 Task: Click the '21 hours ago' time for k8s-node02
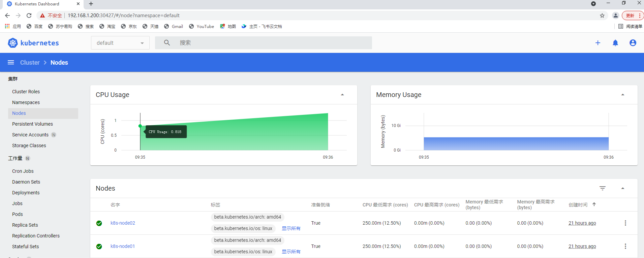click(582, 223)
